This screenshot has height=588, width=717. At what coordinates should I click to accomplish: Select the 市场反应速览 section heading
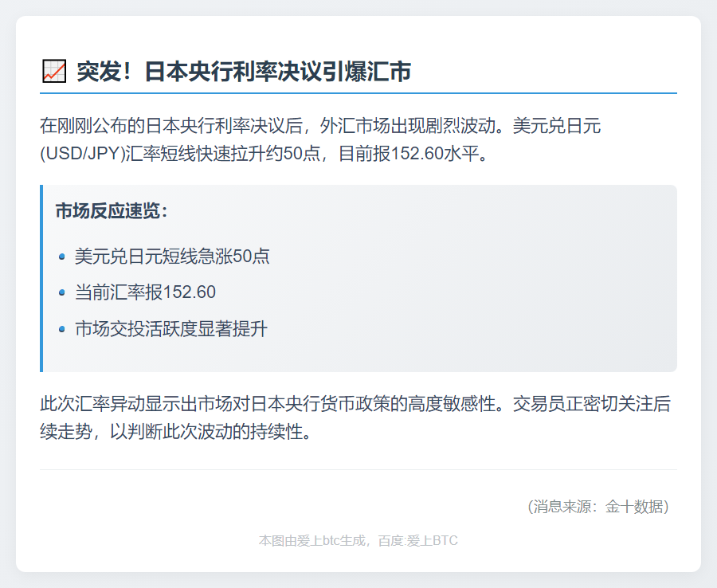(x=112, y=211)
